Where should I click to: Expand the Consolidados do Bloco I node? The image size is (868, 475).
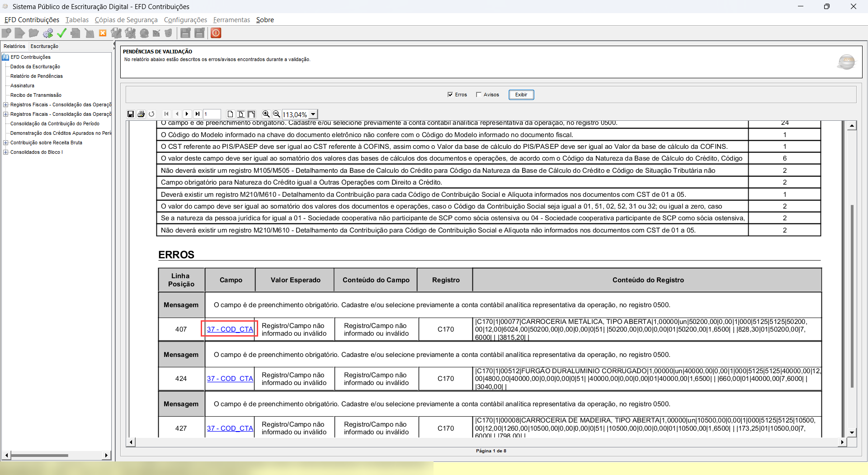[6, 152]
